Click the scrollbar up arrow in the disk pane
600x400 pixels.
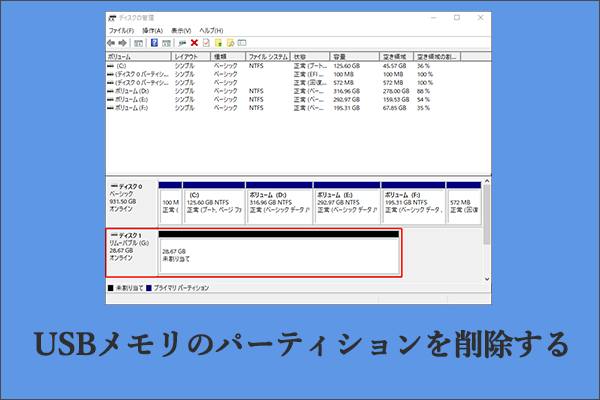(487, 181)
